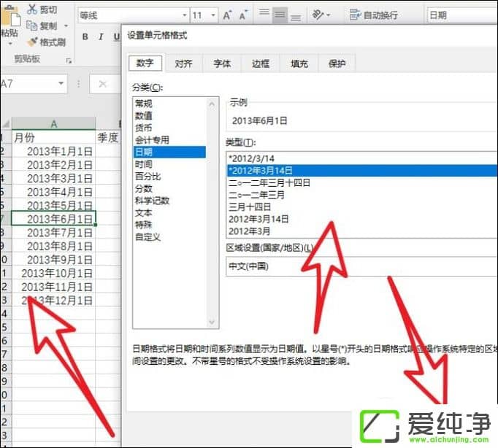Choose the 二○一二年三月十四日 date type
The height and width of the screenshot is (448, 498).
point(270,182)
